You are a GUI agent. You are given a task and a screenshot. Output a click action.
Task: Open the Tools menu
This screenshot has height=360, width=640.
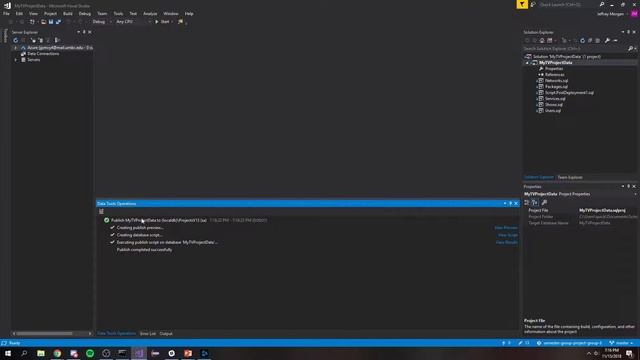pos(118,13)
